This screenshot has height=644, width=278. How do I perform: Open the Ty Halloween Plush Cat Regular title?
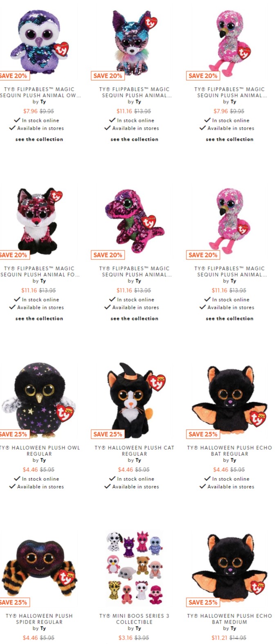point(134,450)
